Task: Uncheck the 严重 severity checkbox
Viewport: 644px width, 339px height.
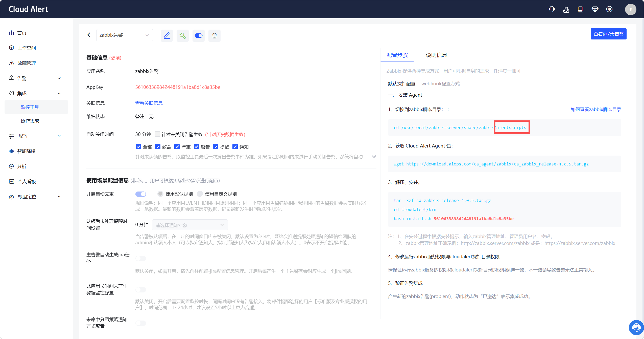Action: point(177,147)
